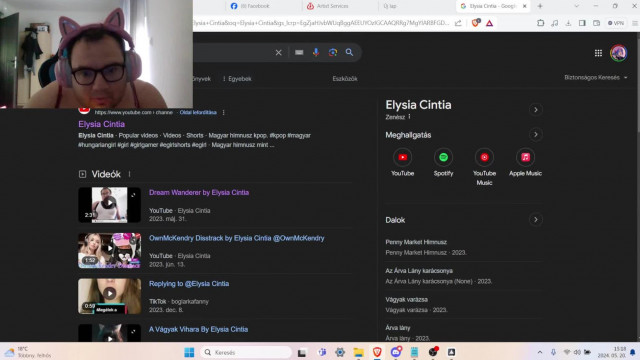Open the Brave Wallet icon
The height and width of the screenshot is (360, 640).
[x=596, y=23]
